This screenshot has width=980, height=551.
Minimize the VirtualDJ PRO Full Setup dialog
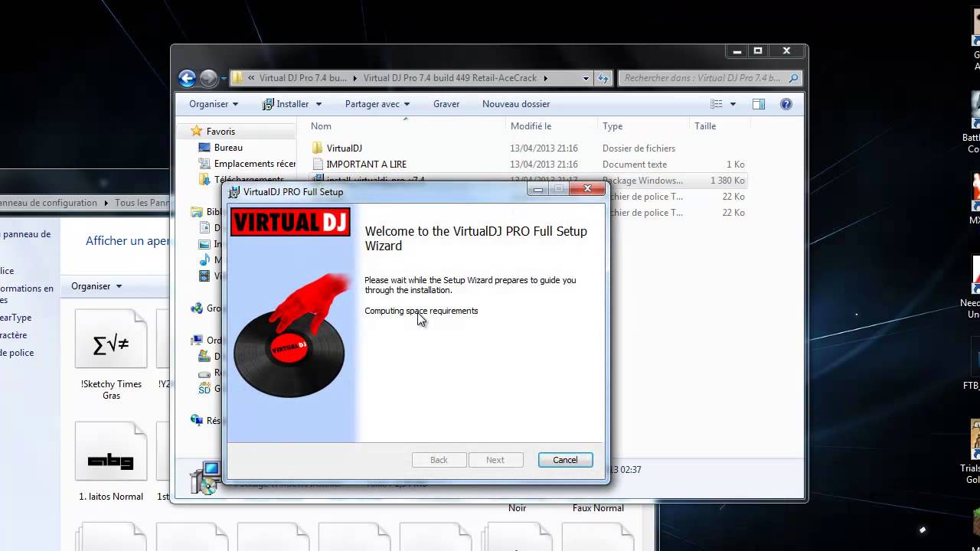pos(537,189)
